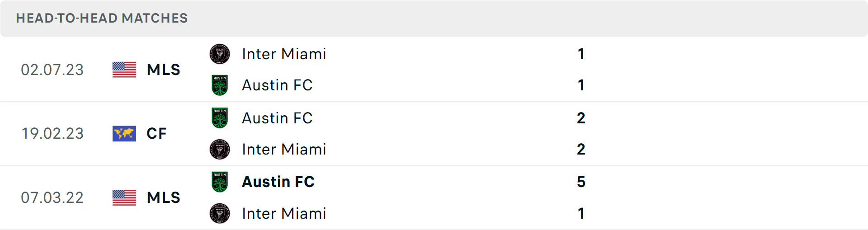Image resolution: width=868 pixels, height=230 pixels.
Task: Select bold Austin FC winner name
Action: [278, 182]
